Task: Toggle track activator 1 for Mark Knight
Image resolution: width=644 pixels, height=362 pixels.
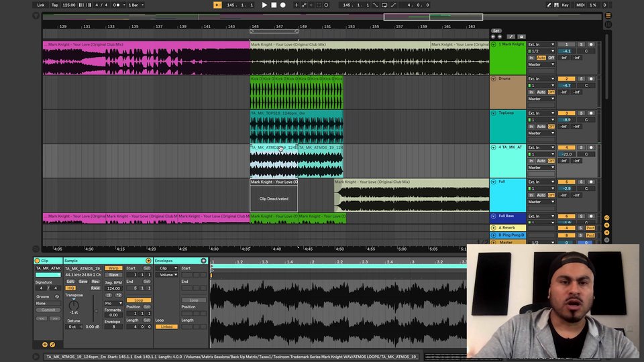Action: [x=566, y=44]
